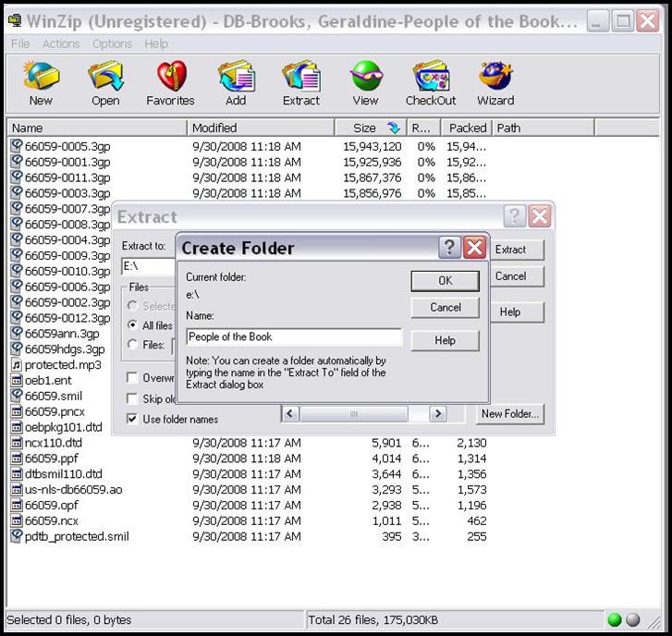Select the file 66059.smil
Viewport: 672px width, 636px height.
[x=53, y=396]
